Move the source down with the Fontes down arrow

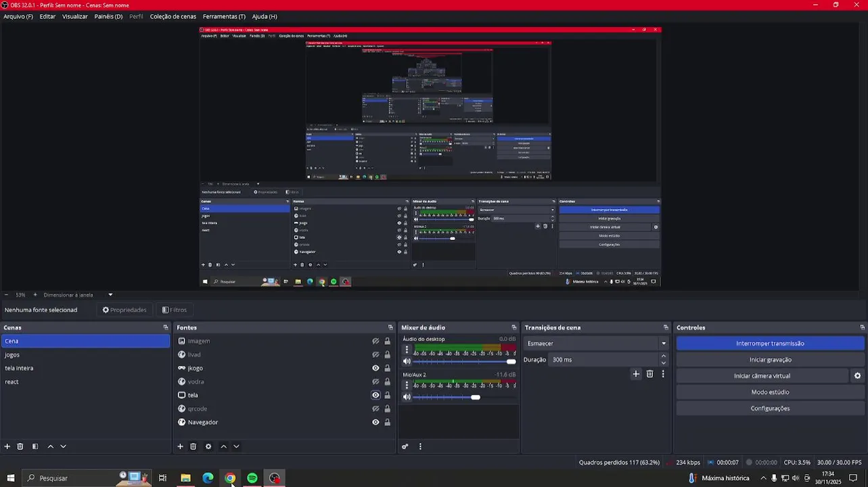(236, 446)
